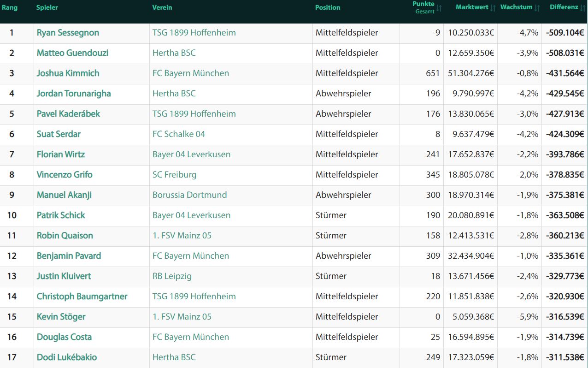Open Manuel Akanji's player profile
Image resolution: width=588 pixels, height=368 pixels.
[64, 195]
